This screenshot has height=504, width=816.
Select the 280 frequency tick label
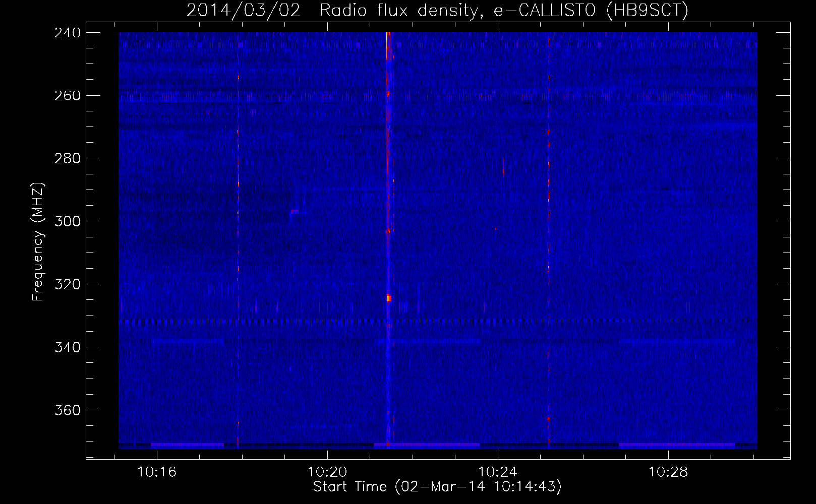tap(68, 158)
